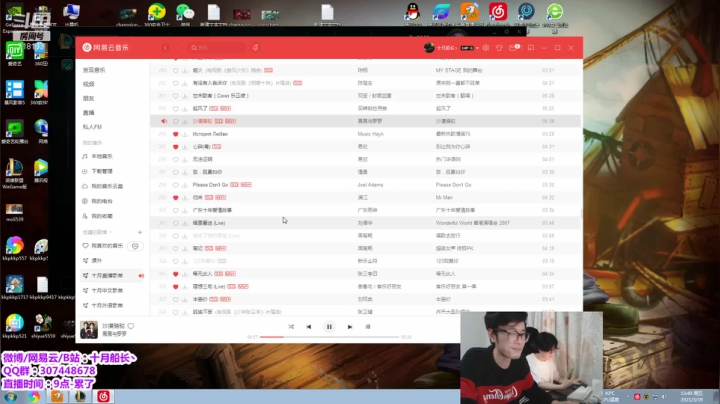Like the now-playing song in player bar
The image size is (720, 404).
(131, 326)
